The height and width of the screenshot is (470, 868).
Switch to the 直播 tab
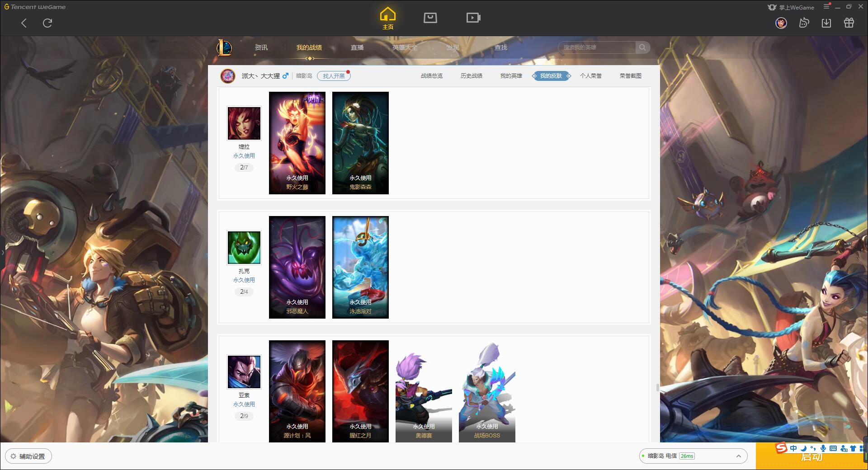tap(357, 47)
